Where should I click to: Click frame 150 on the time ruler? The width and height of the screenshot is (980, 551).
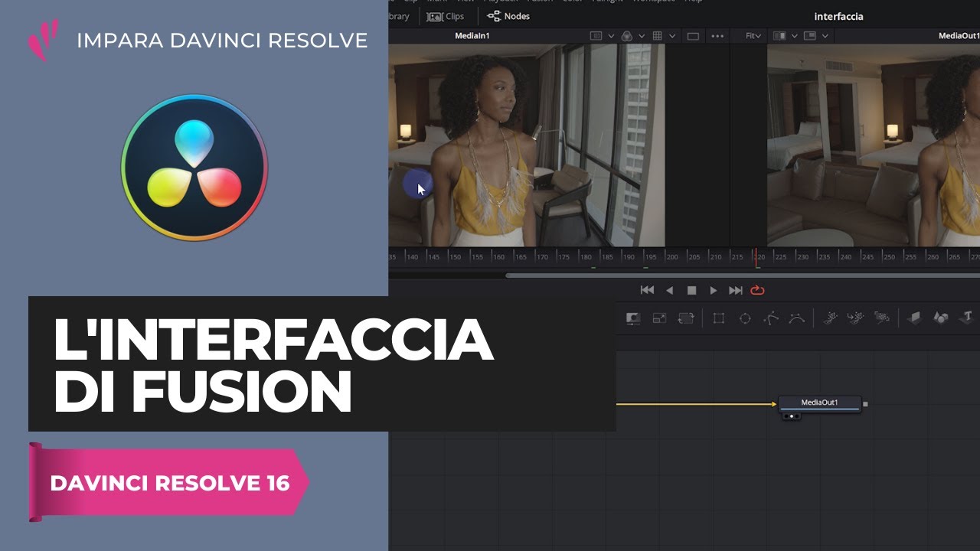coord(455,256)
